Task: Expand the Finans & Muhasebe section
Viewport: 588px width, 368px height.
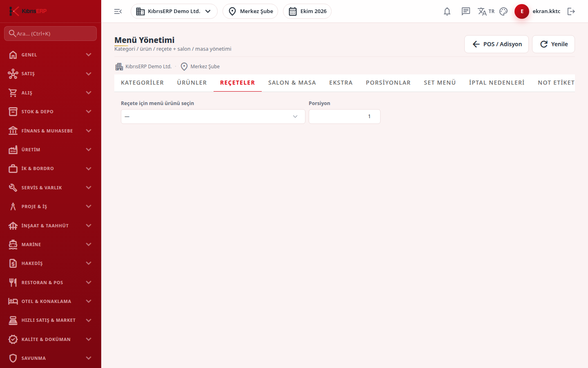Action: [x=51, y=131]
